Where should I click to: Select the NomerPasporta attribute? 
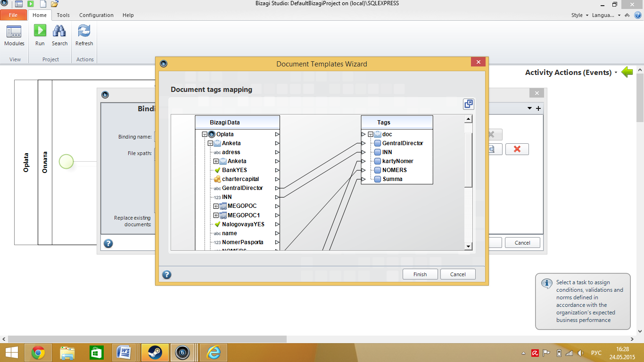point(243,242)
